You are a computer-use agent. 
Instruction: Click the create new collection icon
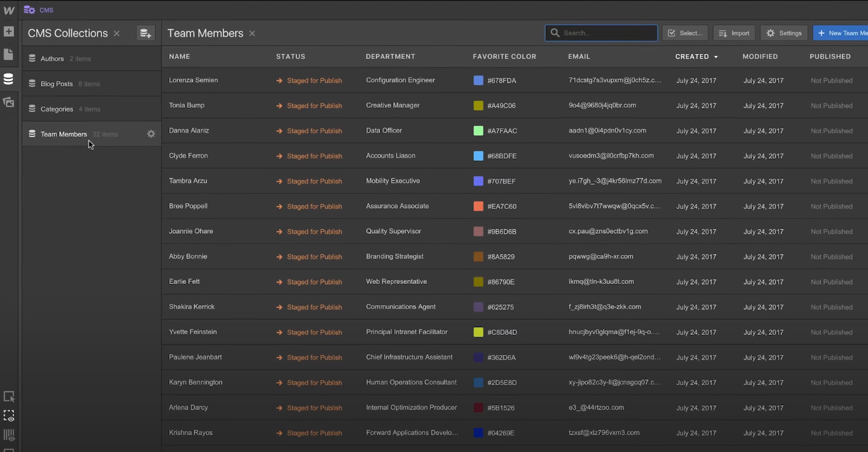(x=145, y=33)
